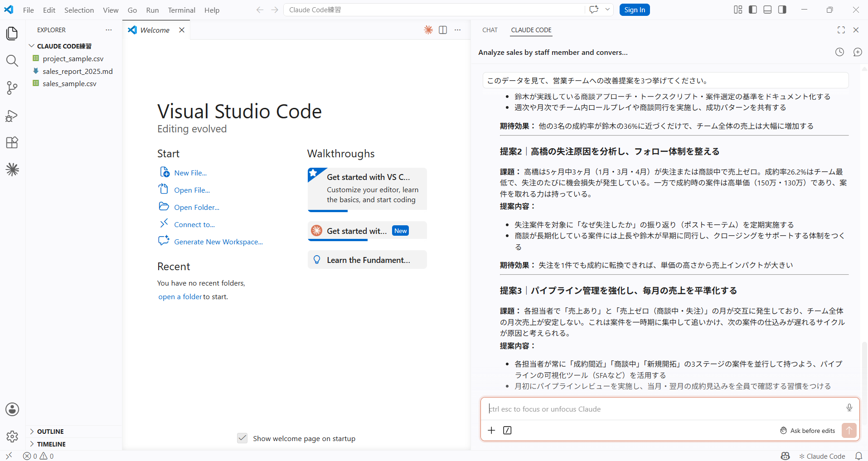Click the Claude spark icon in editor toolbar
868x461 pixels.
click(428, 30)
